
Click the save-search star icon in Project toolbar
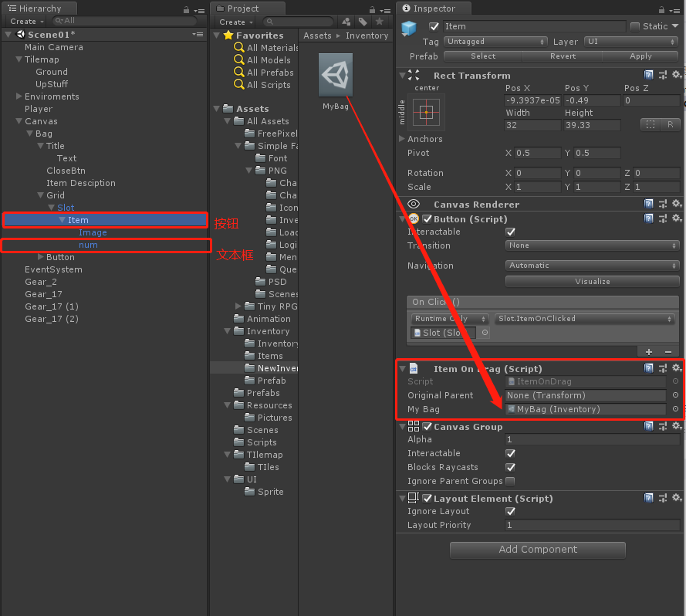point(380,22)
